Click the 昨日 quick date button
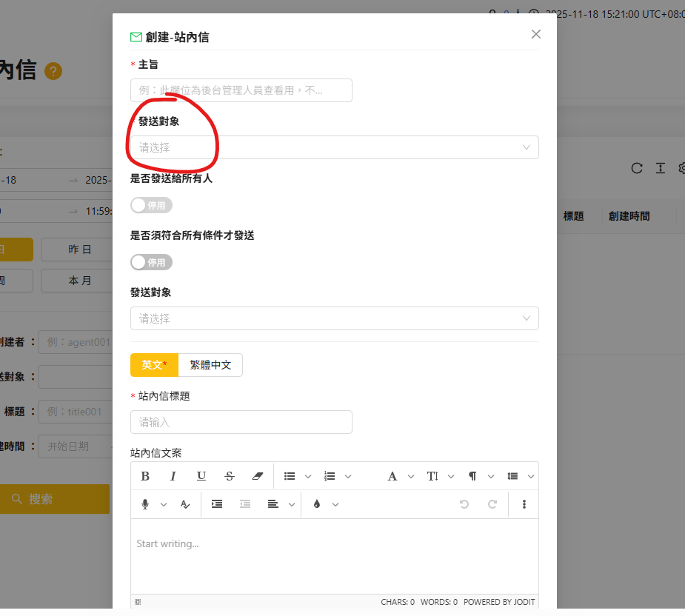Image resolution: width=685 pixels, height=616 pixels. (x=79, y=250)
